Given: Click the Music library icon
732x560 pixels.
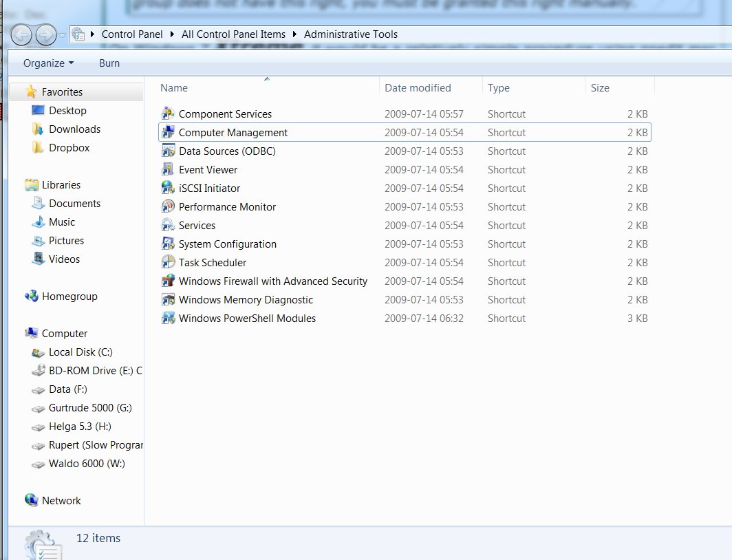Looking at the screenshot, I should click(x=38, y=222).
